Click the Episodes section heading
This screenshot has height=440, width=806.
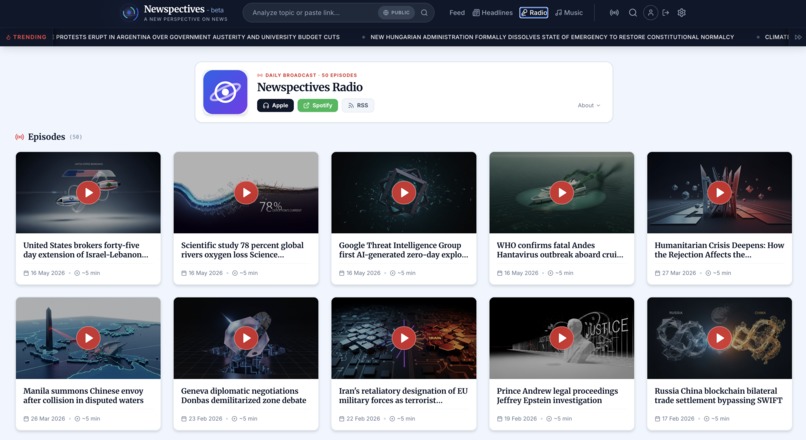tap(46, 137)
